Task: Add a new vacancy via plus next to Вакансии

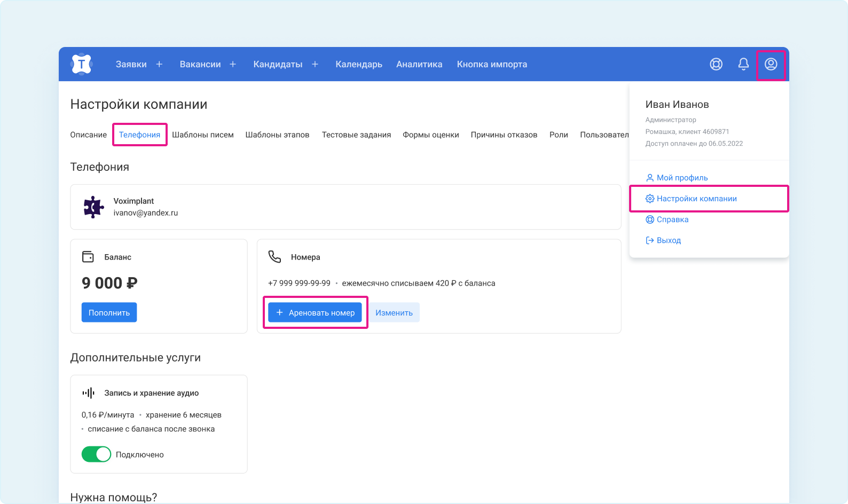Action: (233, 64)
